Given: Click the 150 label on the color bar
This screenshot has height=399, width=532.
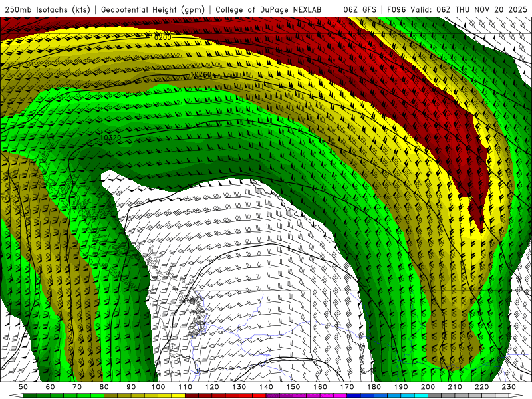Looking at the screenshot, I should (x=293, y=387).
